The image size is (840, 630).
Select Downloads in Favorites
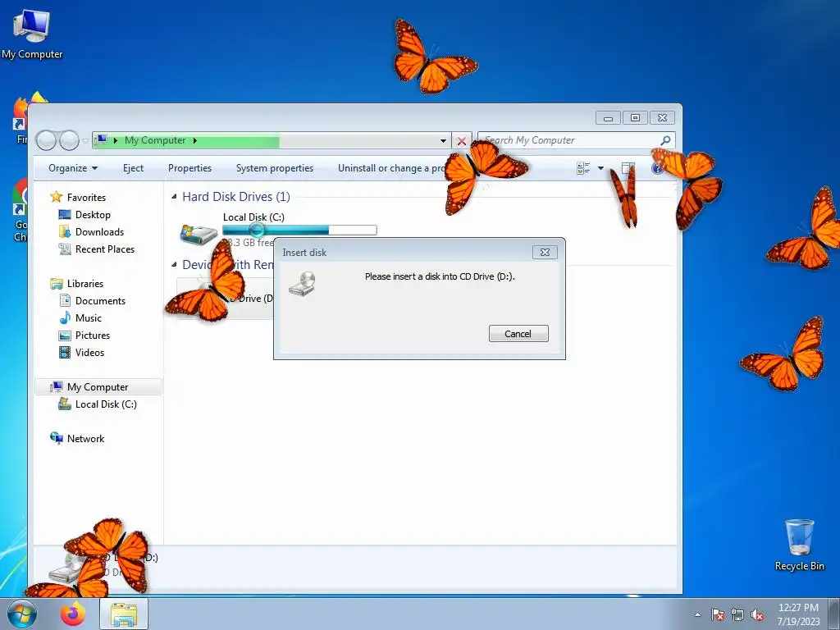[x=99, y=232]
